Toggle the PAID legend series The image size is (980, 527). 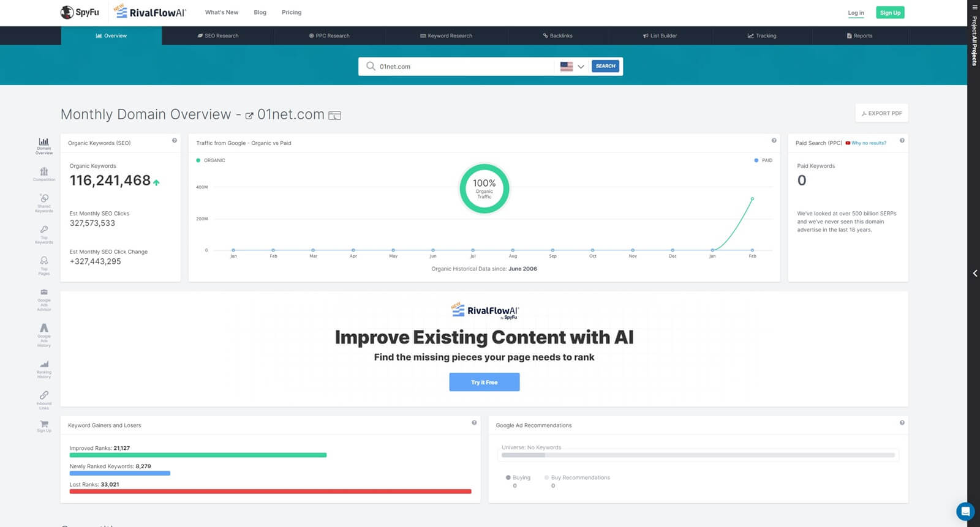tap(763, 160)
